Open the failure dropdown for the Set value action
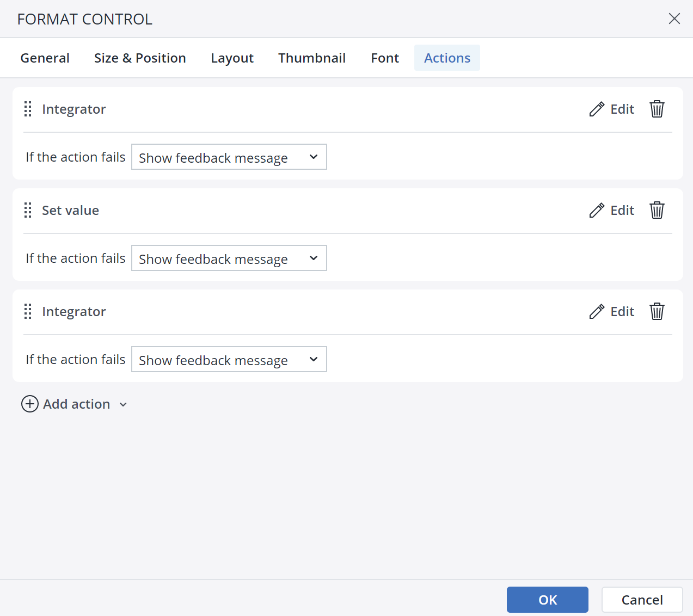693x616 pixels. (x=229, y=258)
